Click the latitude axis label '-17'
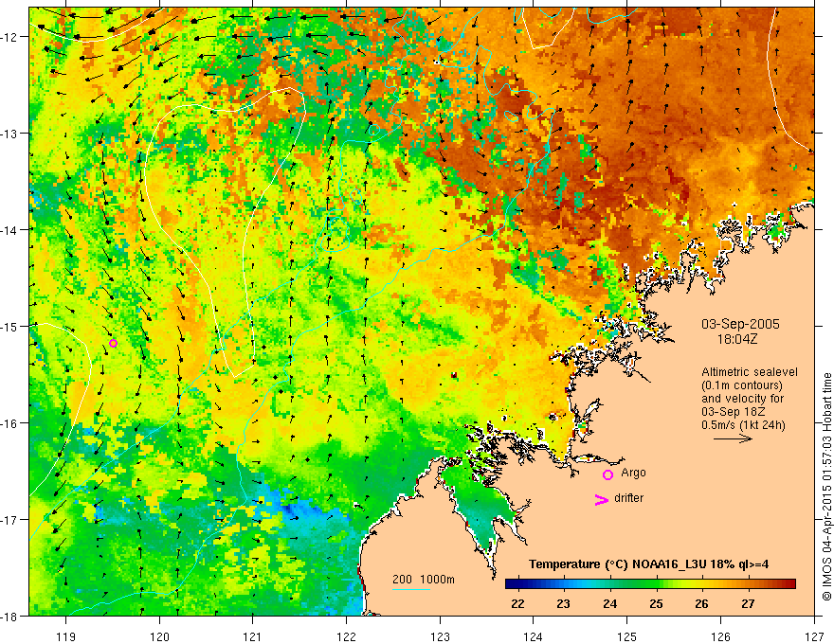834x644 pixels. (x=9, y=520)
